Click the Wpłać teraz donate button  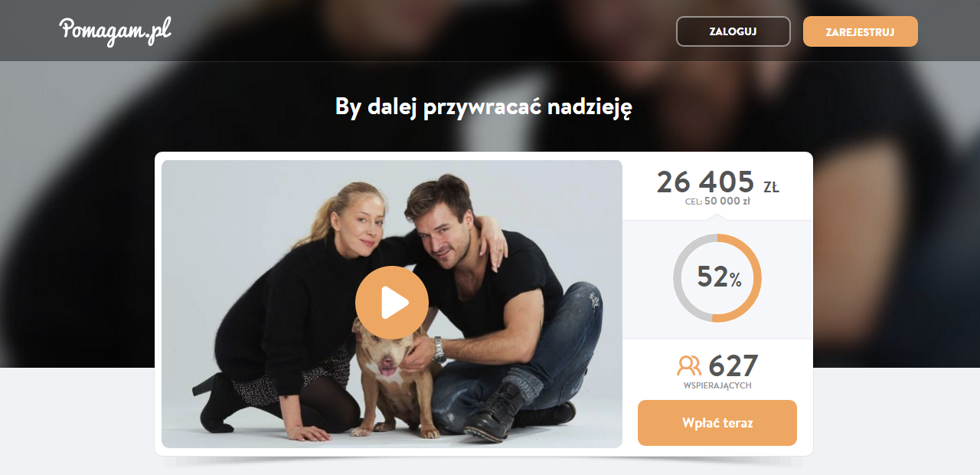pyautogui.click(x=717, y=423)
